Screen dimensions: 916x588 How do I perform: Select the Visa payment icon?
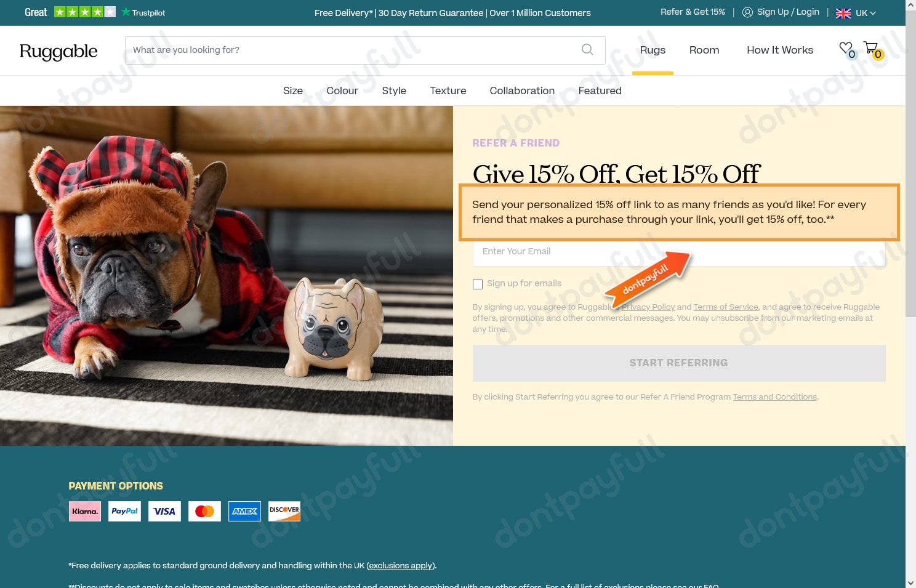point(164,511)
